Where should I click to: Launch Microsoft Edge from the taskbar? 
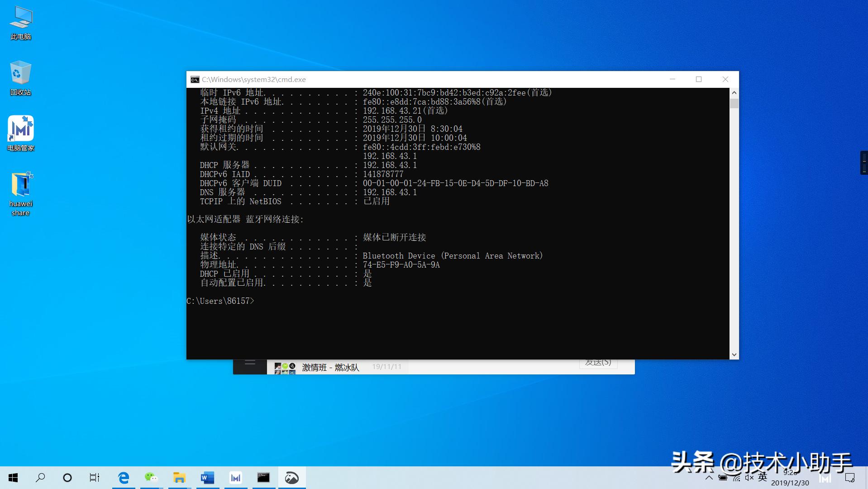124,478
